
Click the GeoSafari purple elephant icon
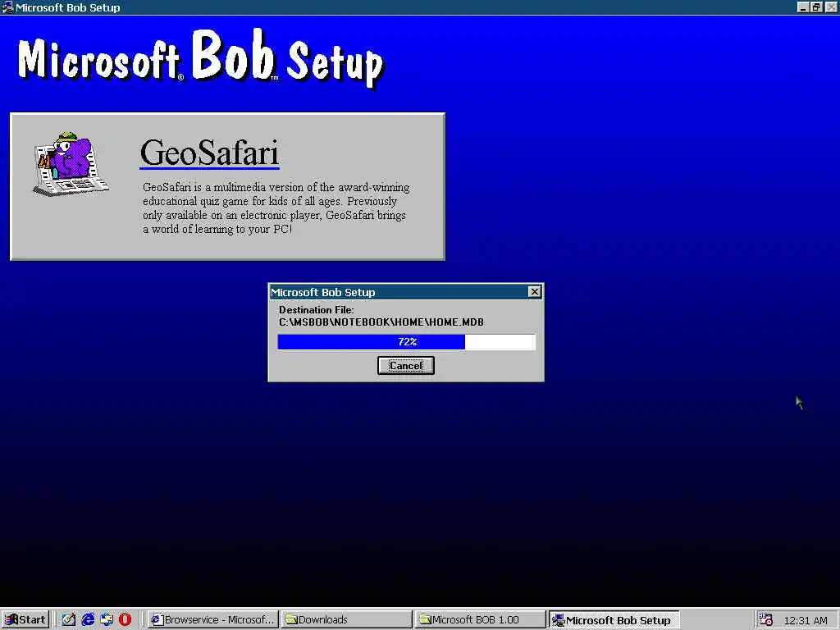[71, 163]
